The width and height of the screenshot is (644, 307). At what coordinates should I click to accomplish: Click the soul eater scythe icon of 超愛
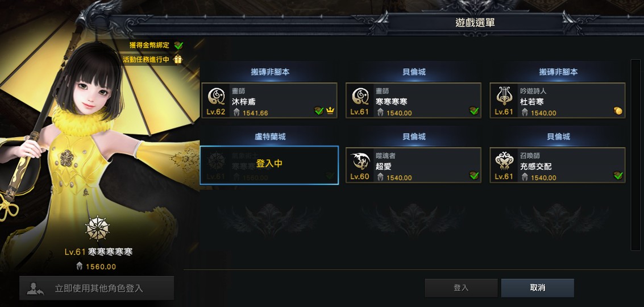(x=361, y=161)
